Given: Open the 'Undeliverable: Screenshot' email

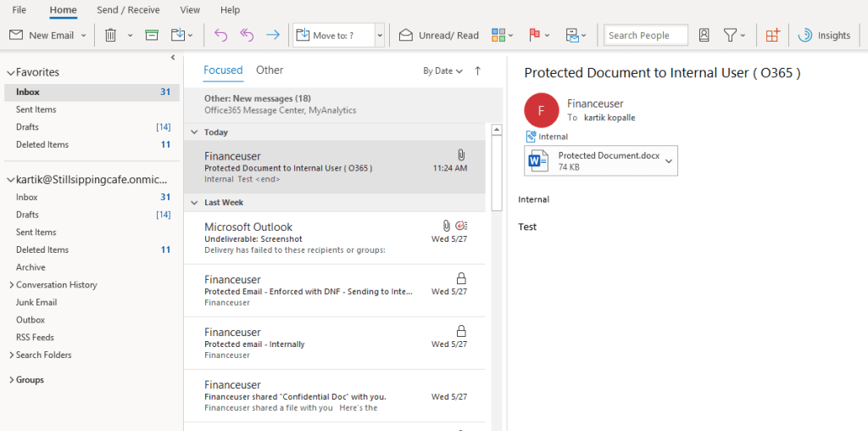Looking at the screenshot, I should [x=335, y=238].
